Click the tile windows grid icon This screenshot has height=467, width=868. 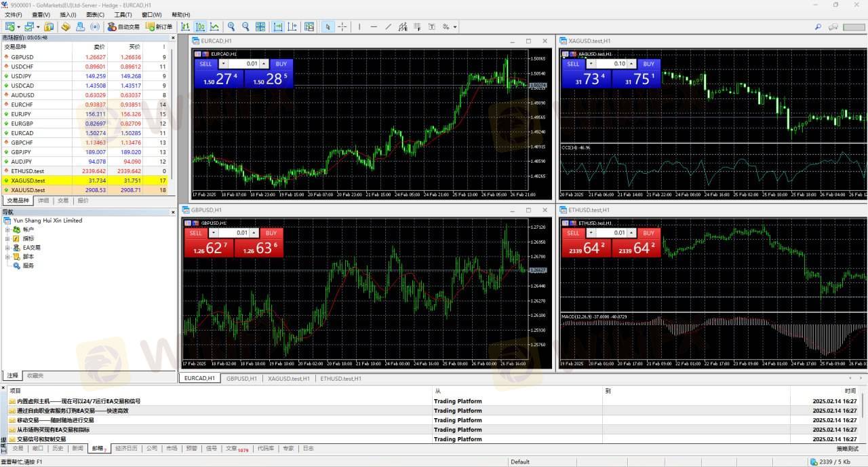click(x=260, y=27)
